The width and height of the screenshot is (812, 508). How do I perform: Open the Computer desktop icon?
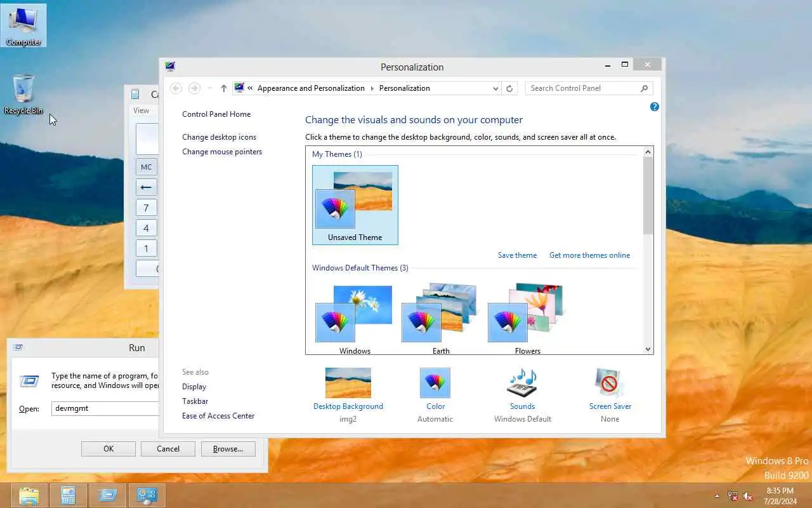[23, 25]
